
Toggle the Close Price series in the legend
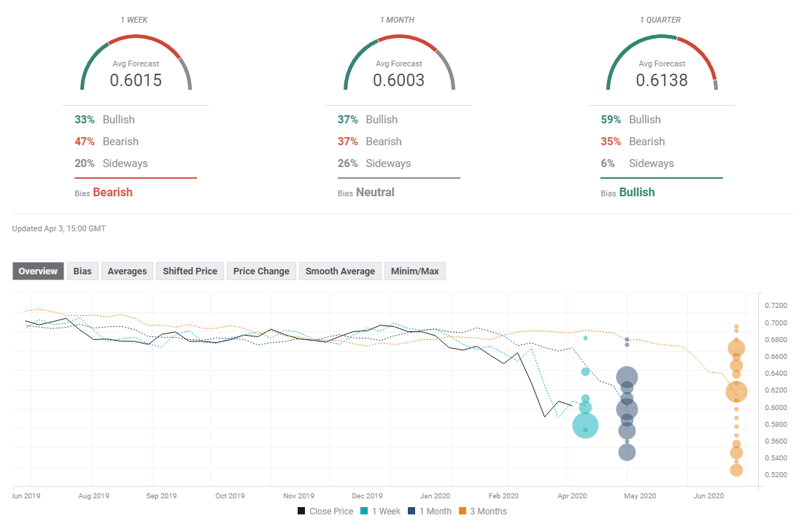click(328, 511)
